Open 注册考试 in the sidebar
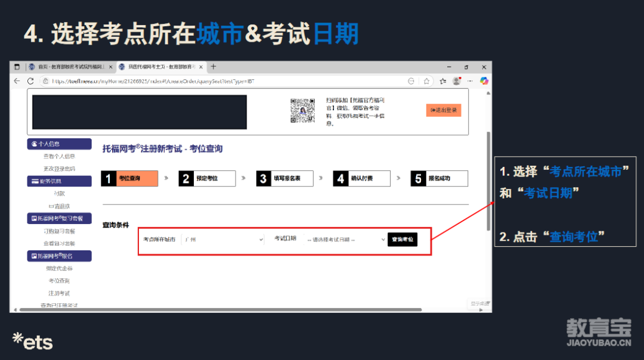The width and height of the screenshot is (644, 360). pyautogui.click(x=59, y=293)
